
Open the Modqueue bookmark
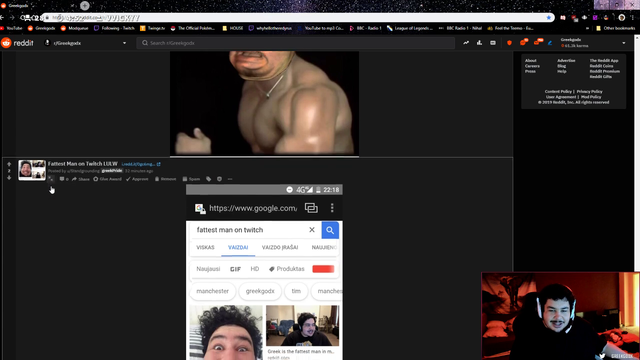point(74,28)
